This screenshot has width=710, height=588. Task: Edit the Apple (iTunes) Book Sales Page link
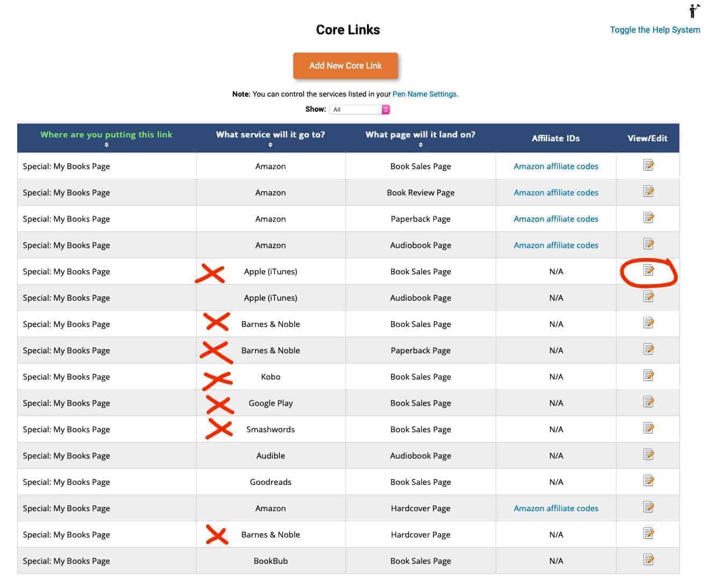point(648,270)
